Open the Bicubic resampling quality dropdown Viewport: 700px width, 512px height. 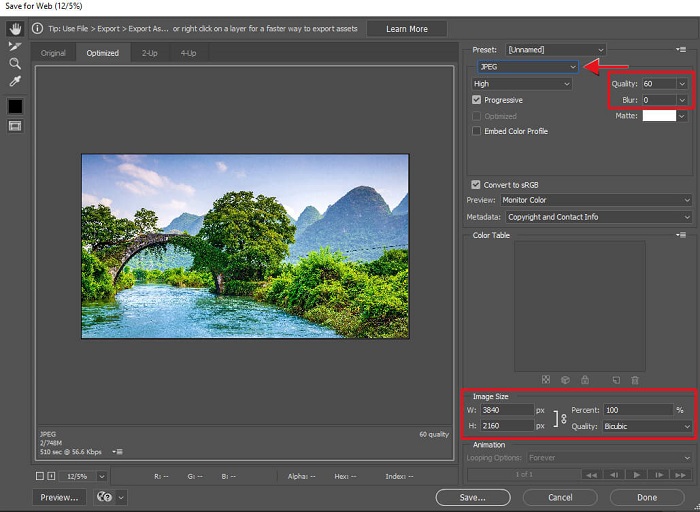pyautogui.click(x=647, y=426)
